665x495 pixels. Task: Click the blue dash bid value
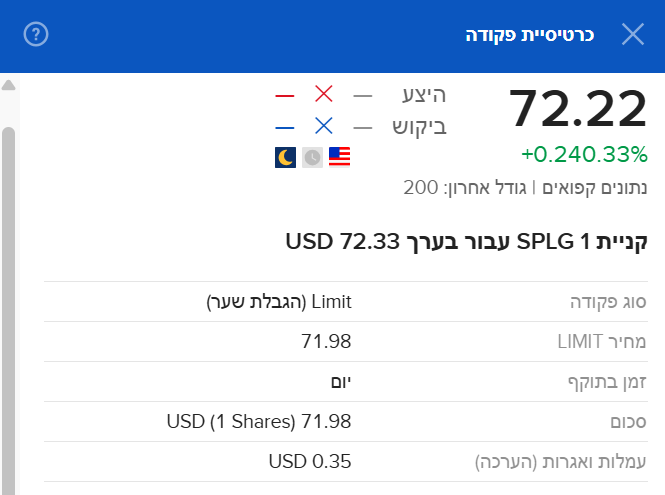tap(285, 127)
